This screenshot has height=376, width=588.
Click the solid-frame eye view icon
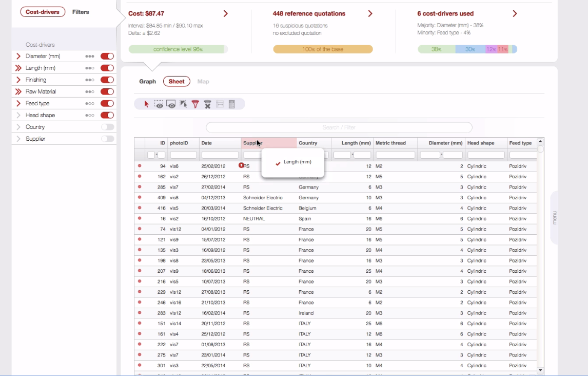pyautogui.click(x=171, y=104)
